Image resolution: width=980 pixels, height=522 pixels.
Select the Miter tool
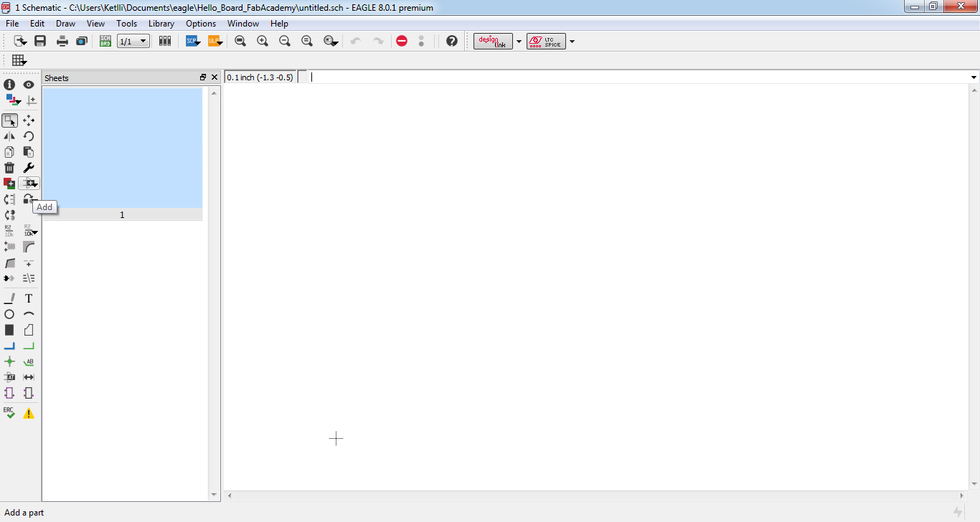pyautogui.click(x=29, y=247)
